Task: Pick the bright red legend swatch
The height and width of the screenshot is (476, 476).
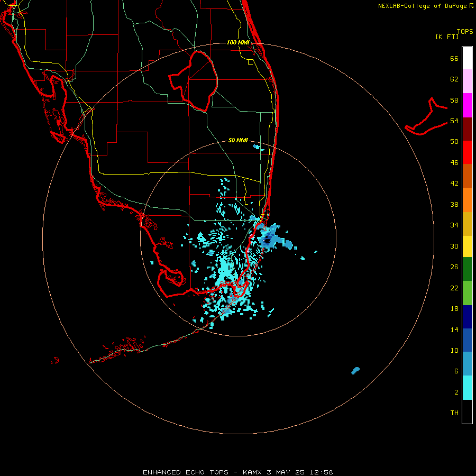Action: [x=467, y=152]
